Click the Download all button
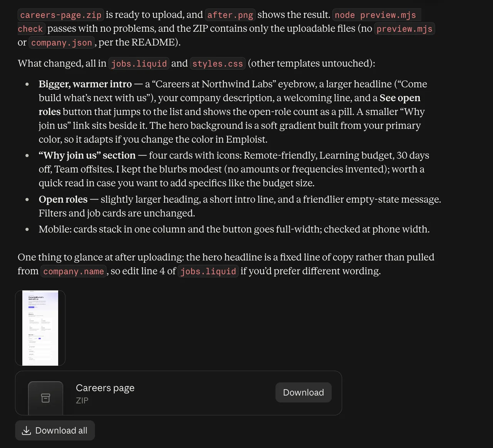 pyautogui.click(x=55, y=430)
